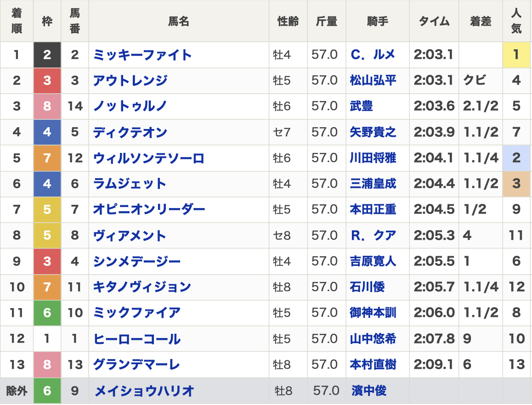Click jockey name 御神本訓
532x405 pixels.
pyautogui.click(x=373, y=313)
